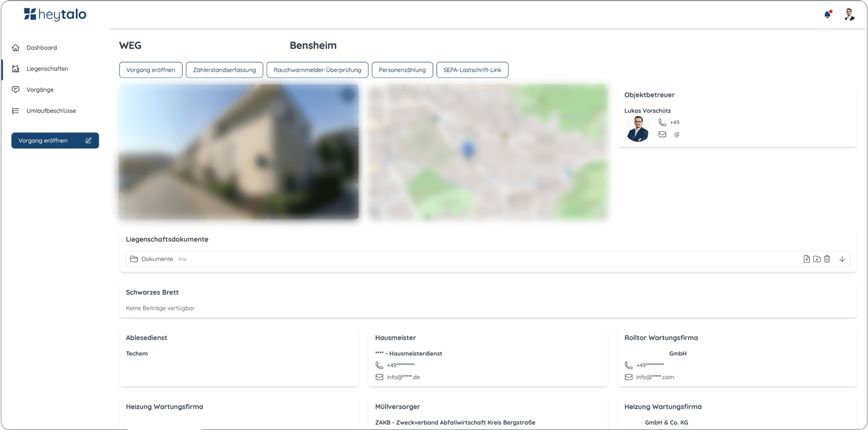Select Umlaufbeschlüsse in the sidebar
The height and width of the screenshot is (430, 868).
click(x=51, y=110)
